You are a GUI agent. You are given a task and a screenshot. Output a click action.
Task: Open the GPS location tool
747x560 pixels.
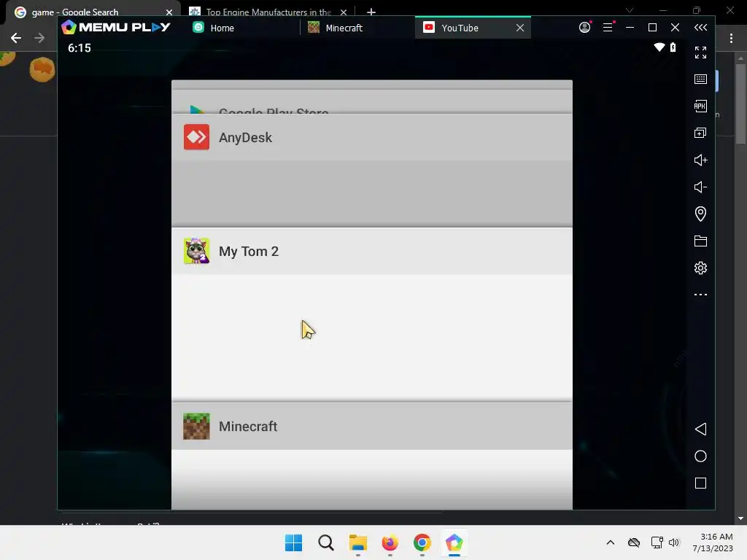[700, 214]
